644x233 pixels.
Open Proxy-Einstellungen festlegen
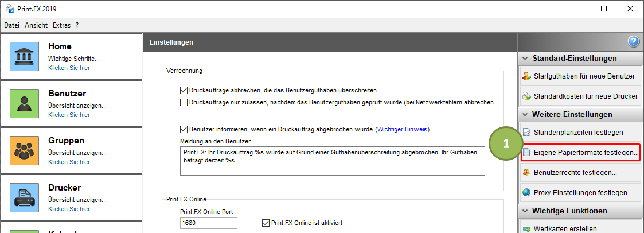coord(580,193)
